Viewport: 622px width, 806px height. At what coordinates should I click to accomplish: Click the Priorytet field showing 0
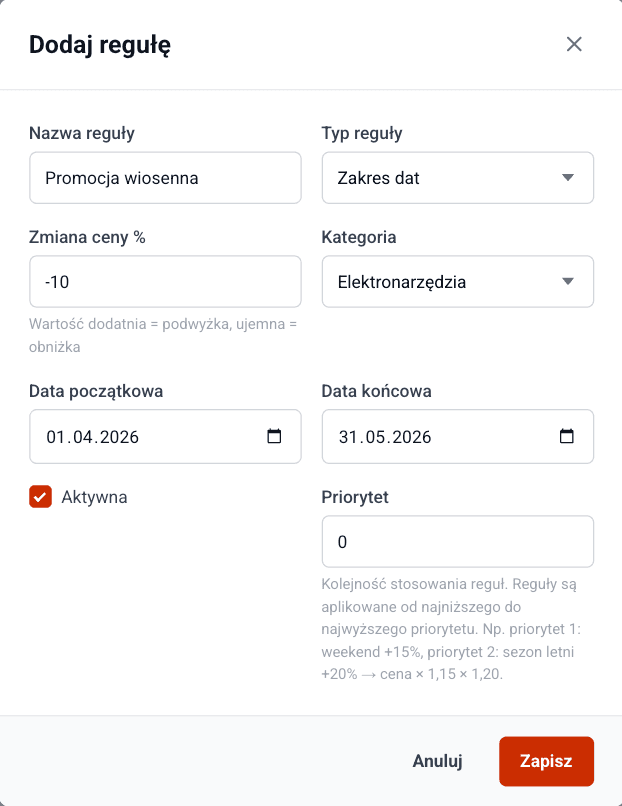click(x=457, y=541)
